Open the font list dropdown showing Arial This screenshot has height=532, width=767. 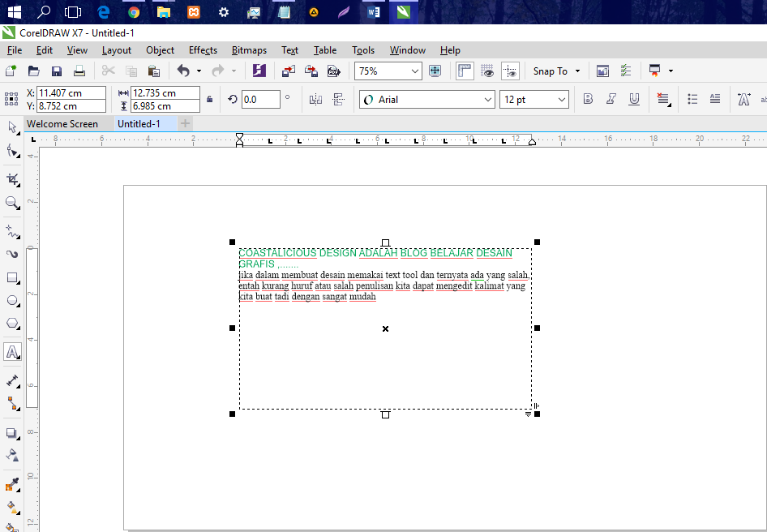coord(486,99)
